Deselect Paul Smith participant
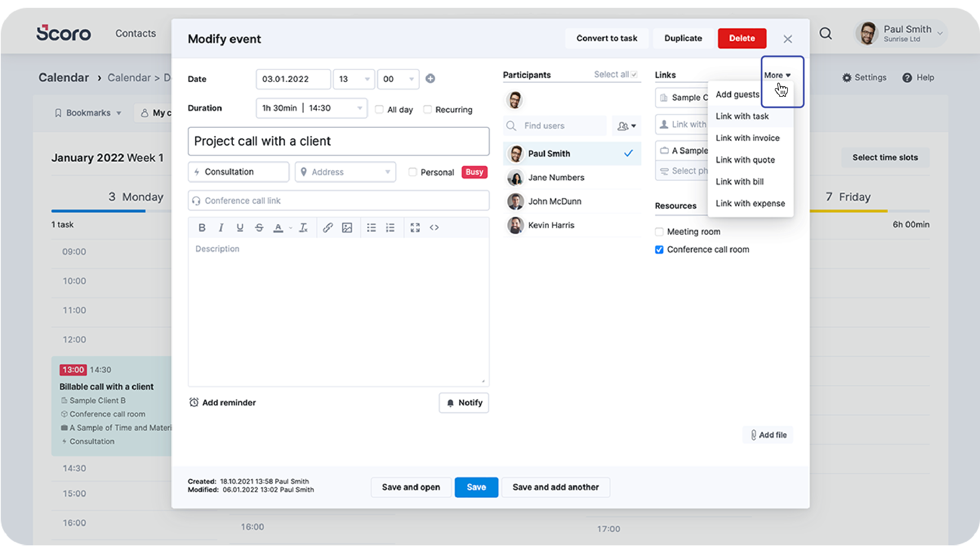 point(572,154)
